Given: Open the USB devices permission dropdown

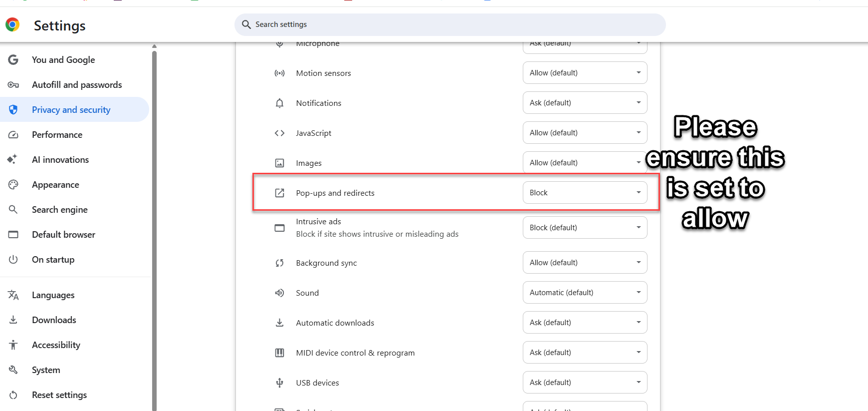Looking at the screenshot, I should 585,383.
